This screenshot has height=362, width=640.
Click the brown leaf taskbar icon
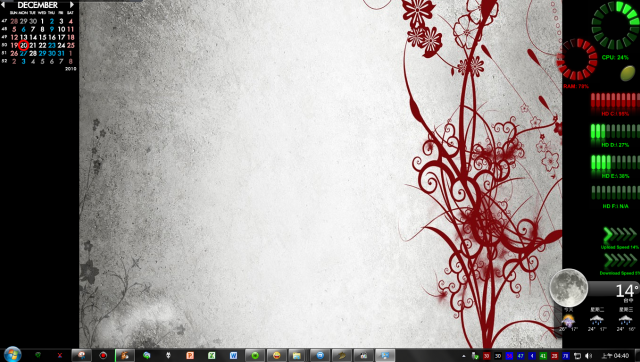[342, 355]
